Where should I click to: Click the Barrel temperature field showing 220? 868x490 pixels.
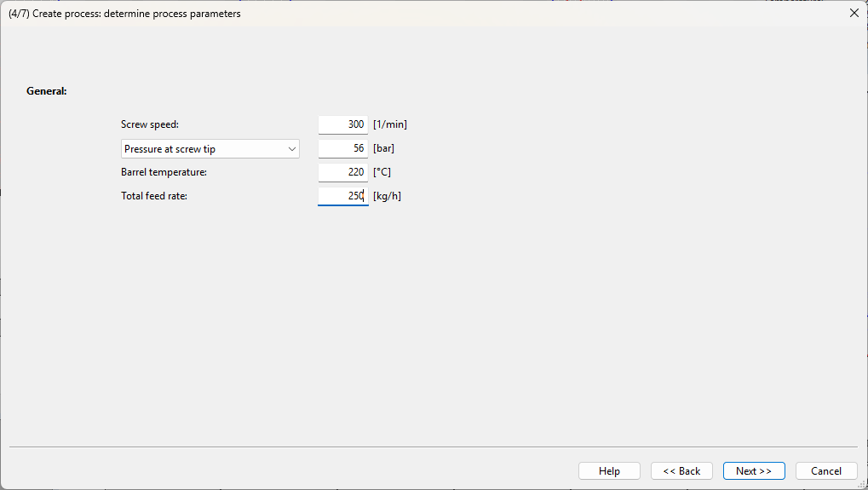pos(343,172)
